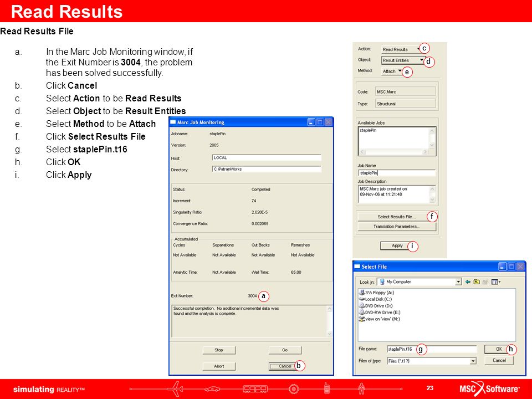Click the gear icon in footer
The width and height of the screenshot is (532, 399).
(x=294, y=389)
